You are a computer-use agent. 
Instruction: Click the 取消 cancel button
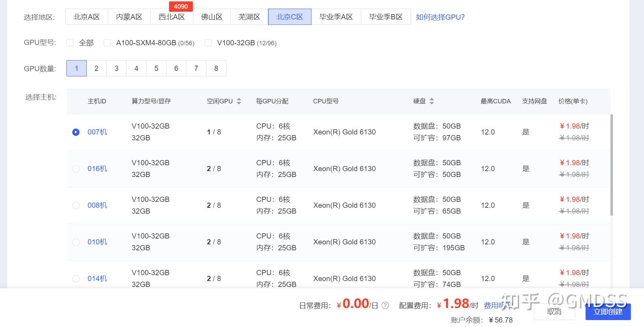point(555,311)
